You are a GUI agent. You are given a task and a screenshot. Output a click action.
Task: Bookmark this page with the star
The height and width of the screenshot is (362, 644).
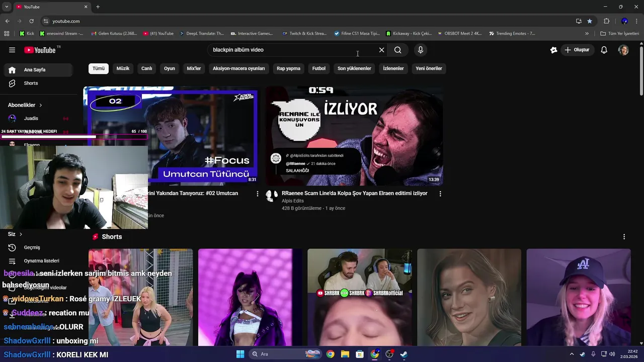(590, 21)
